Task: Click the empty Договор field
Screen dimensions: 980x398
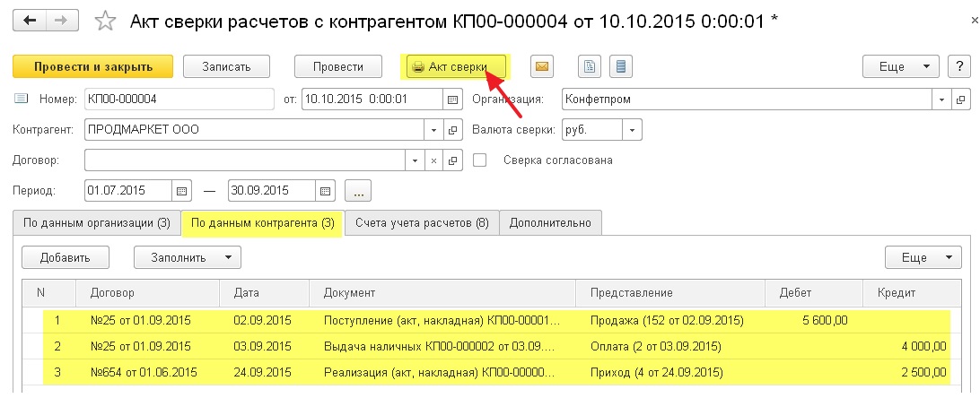Action: [x=245, y=160]
